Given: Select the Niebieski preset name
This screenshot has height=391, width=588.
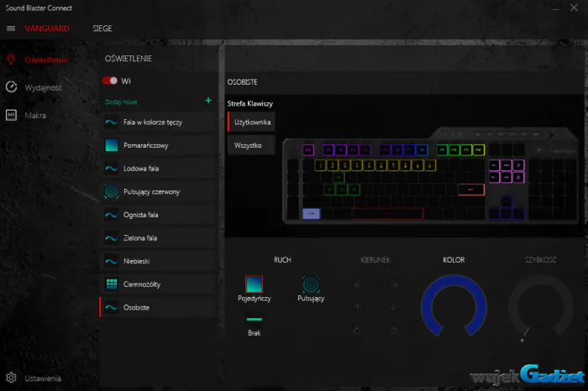Looking at the screenshot, I should coord(136,262).
